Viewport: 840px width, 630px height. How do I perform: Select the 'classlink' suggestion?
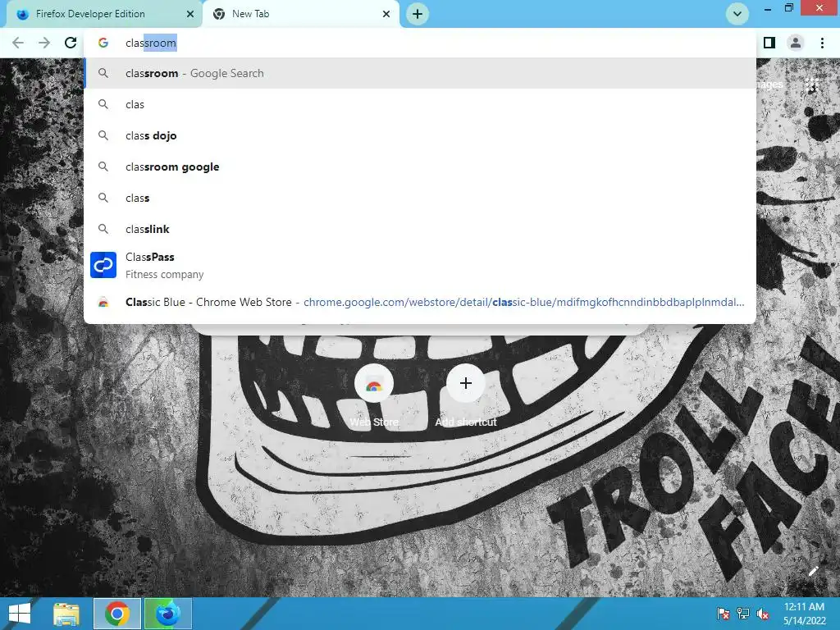pos(420,229)
